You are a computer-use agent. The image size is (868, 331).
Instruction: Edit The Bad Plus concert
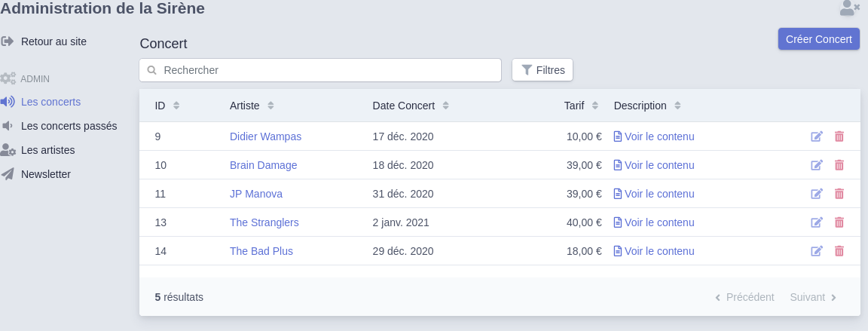click(x=817, y=251)
